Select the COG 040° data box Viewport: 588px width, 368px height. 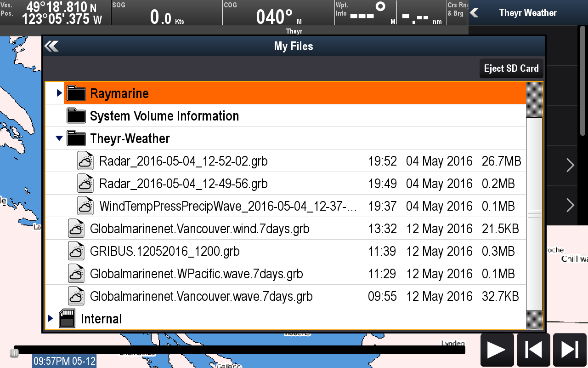[x=278, y=13]
